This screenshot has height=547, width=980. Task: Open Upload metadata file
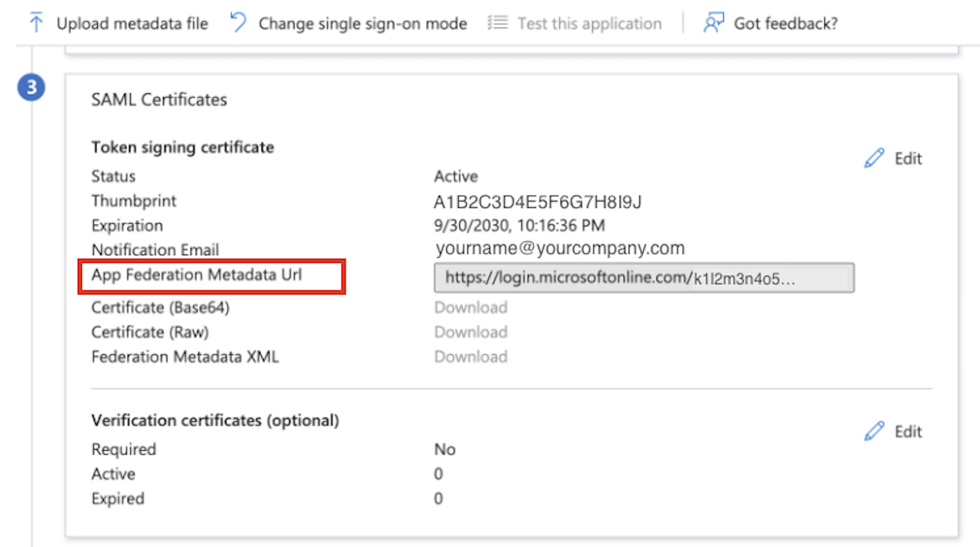pyautogui.click(x=132, y=23)
